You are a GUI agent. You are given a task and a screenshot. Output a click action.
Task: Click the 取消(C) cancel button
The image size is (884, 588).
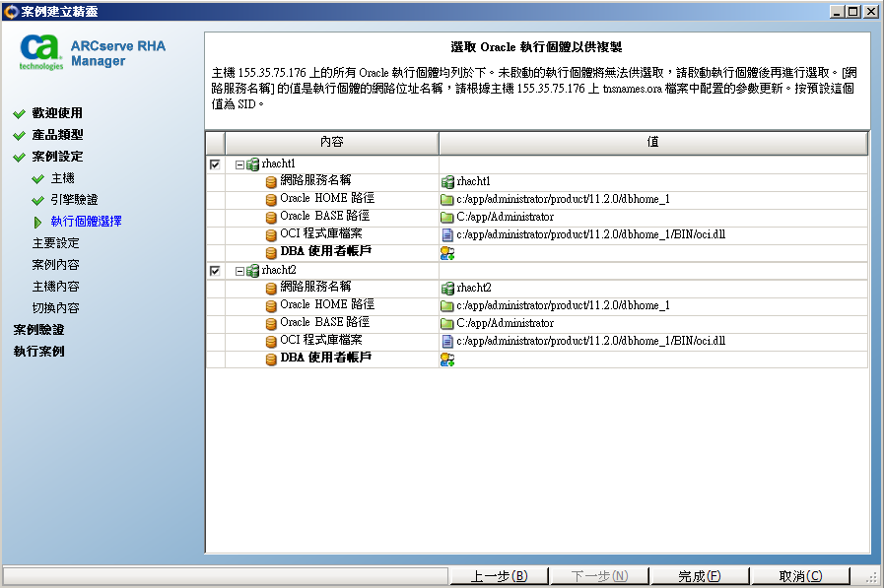pos(800,576)
